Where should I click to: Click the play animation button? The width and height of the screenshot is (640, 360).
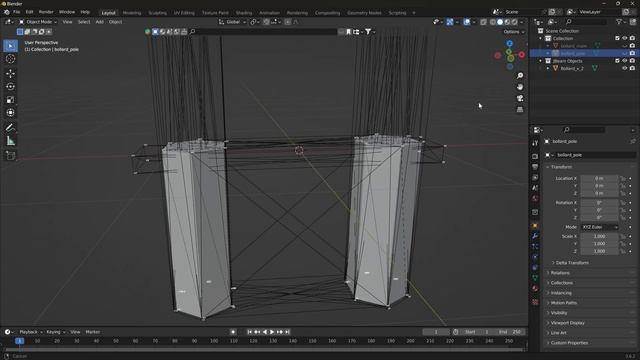click(272, 332)
